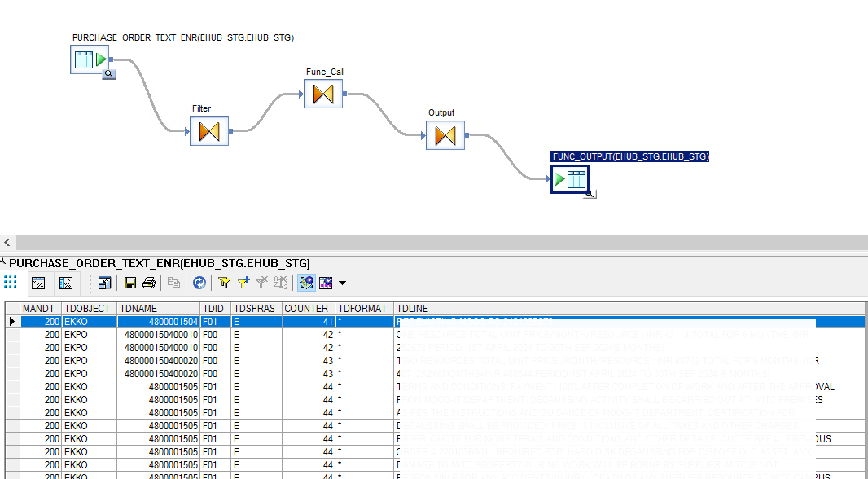Click the TDNAME column header

(158, 309)
